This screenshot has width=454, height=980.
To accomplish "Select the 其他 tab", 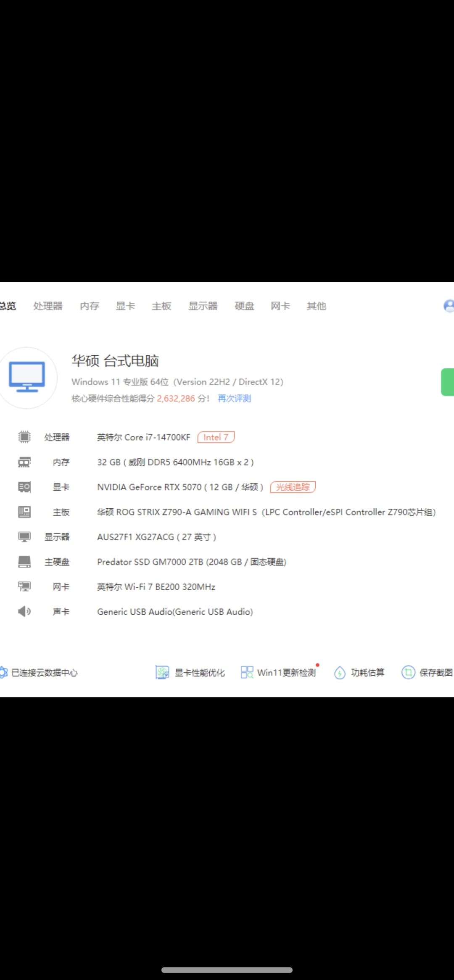I will point(317,306).
